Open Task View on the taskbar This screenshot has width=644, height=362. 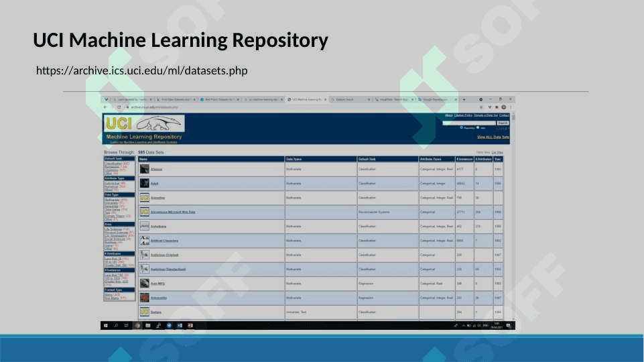[127, 325]
